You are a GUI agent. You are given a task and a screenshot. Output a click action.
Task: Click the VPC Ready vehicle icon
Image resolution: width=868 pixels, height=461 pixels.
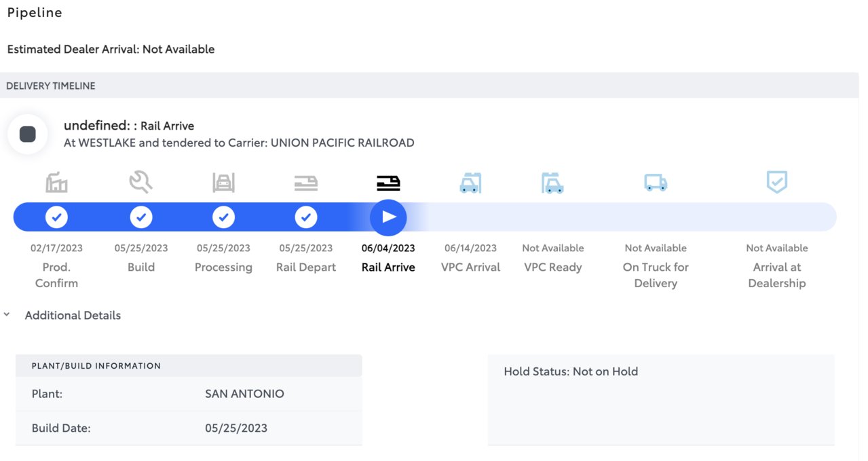point(552,183)
